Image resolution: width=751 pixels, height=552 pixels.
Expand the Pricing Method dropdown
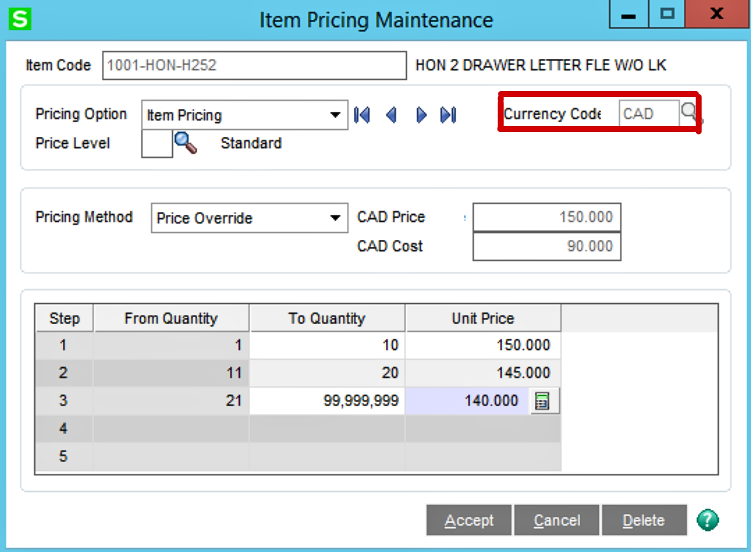335,218
